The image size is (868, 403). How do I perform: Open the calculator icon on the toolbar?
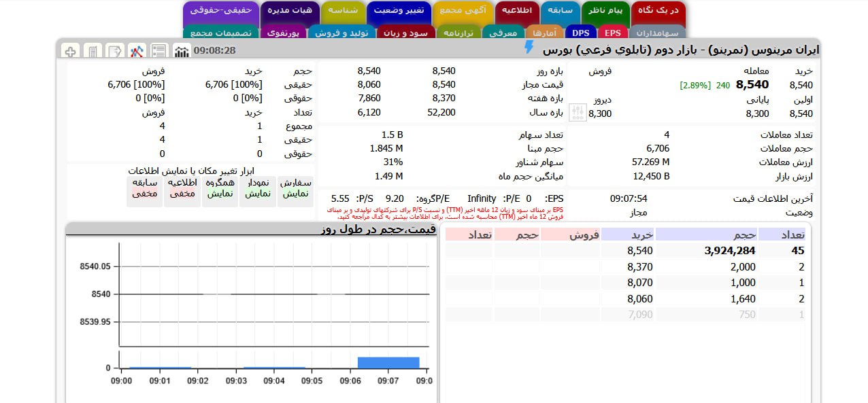pyautogui.click(x=93, y=50)
